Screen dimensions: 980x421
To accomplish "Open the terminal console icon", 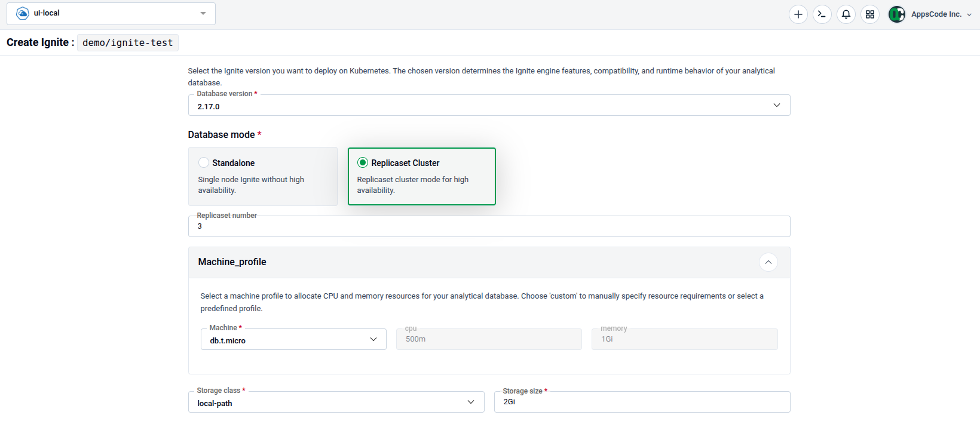I will click(822, 14).
